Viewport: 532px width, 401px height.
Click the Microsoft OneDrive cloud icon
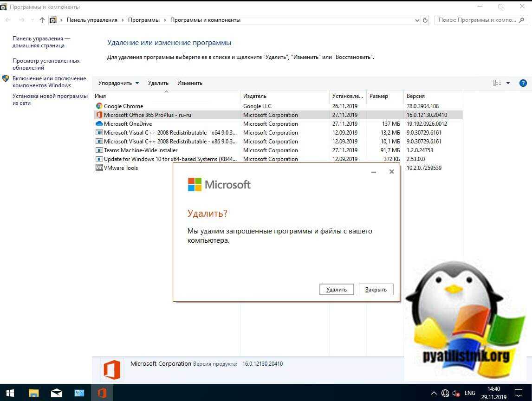tap(99, 124)
